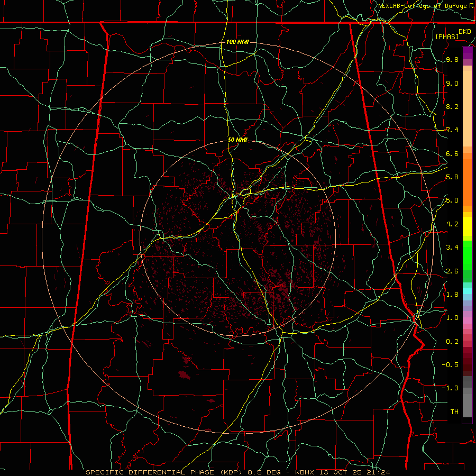Click the 1.0 scale value
Image resolution: width=476 pixels, height=476 pixels.
(452, 318)
